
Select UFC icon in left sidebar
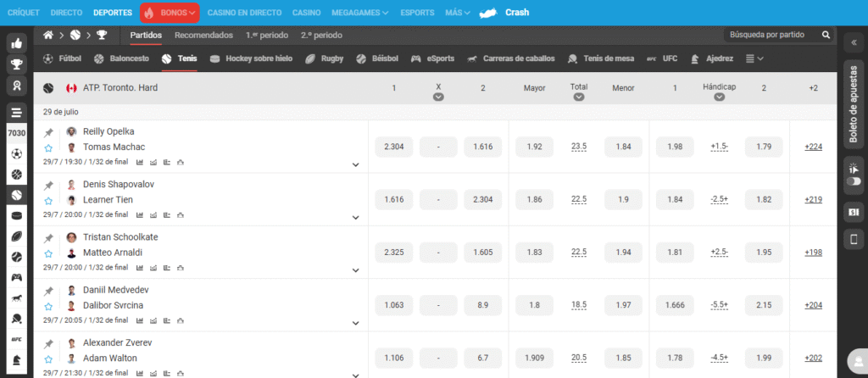click(x=17, y=339)
